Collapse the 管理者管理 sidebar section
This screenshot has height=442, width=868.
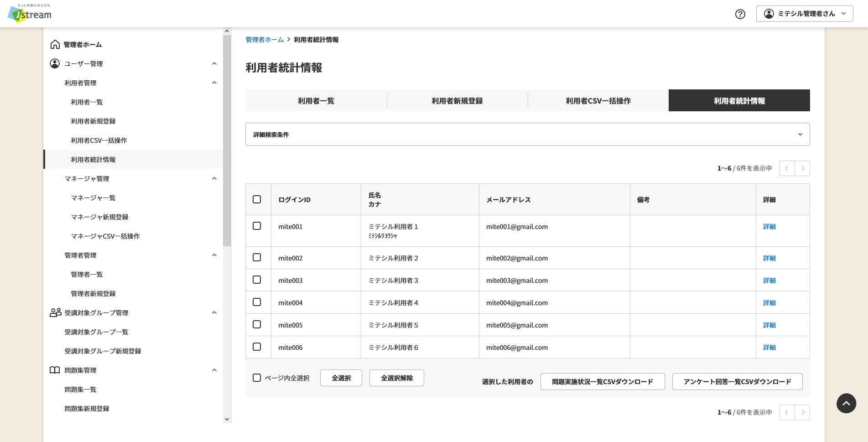pos(214,255)
